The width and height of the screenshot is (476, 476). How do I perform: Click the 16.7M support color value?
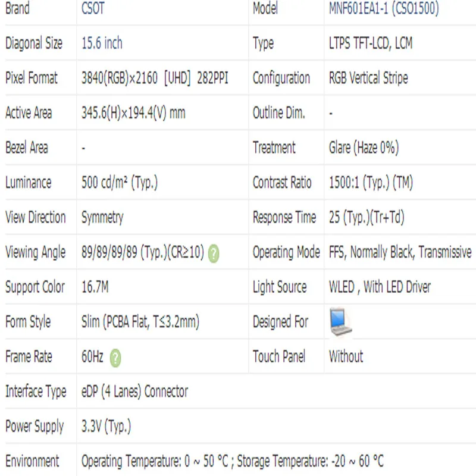click(x=95, y=287)
